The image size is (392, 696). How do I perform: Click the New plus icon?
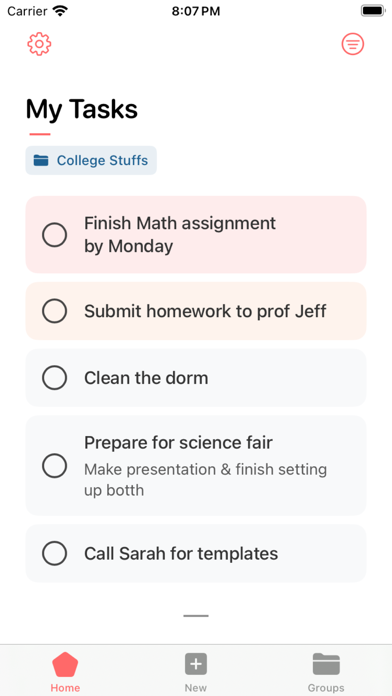click(x=196, y=664)
